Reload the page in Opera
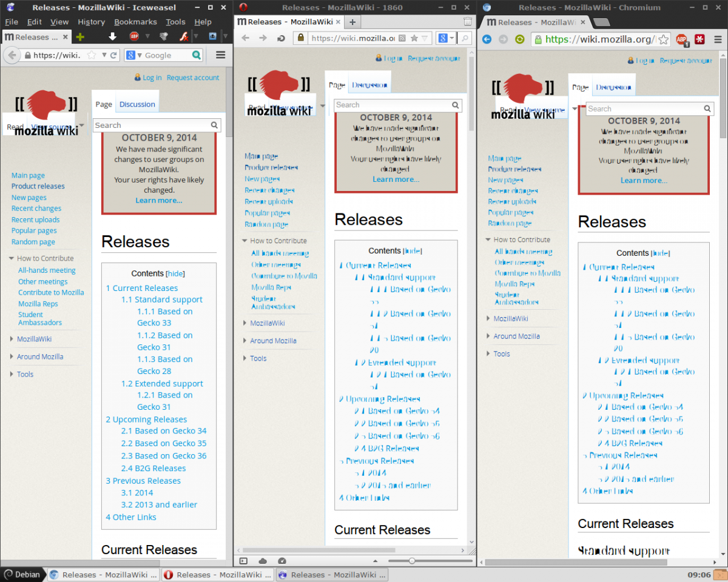Image resolution: width=728 pixels, height=582 pixels. pos(281,38)
